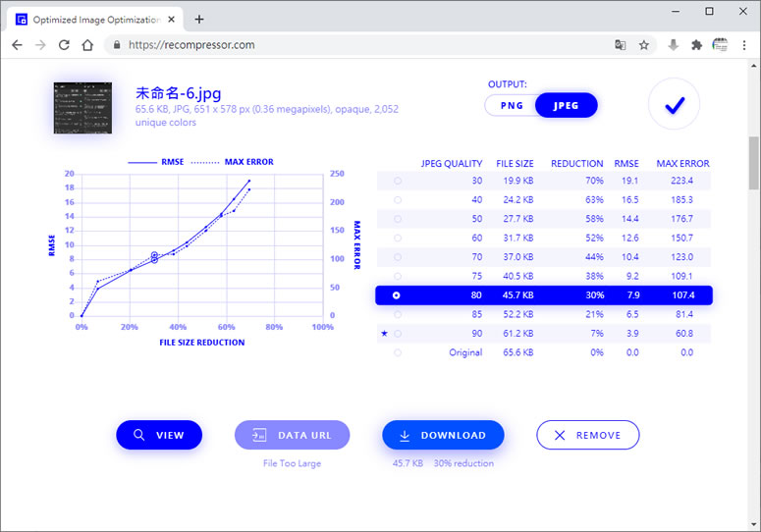Image resolution: width=761 pixels, height=532 pixels.
Task: Select the Optimized Image Optimization tab
Action: tap(93, 19)
